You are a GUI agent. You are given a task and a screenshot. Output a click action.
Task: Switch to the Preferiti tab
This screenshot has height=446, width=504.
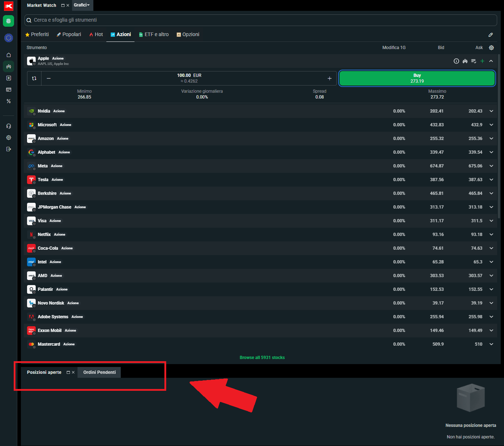point(37,35)
